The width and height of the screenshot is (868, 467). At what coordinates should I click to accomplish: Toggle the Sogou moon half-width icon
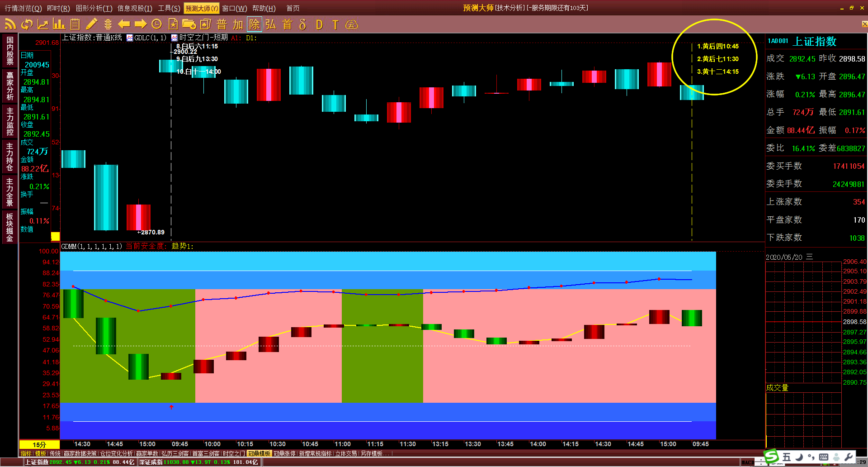799,457
